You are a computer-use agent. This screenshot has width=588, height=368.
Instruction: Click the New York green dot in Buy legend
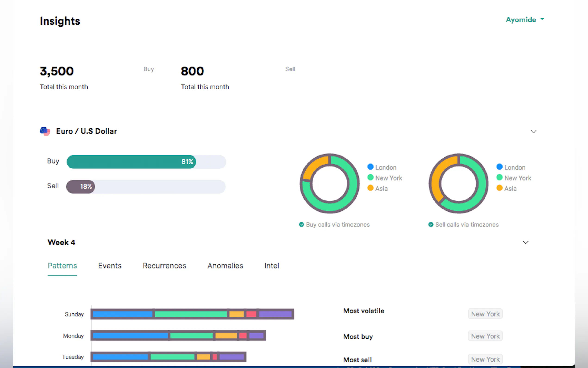[370, 178]
